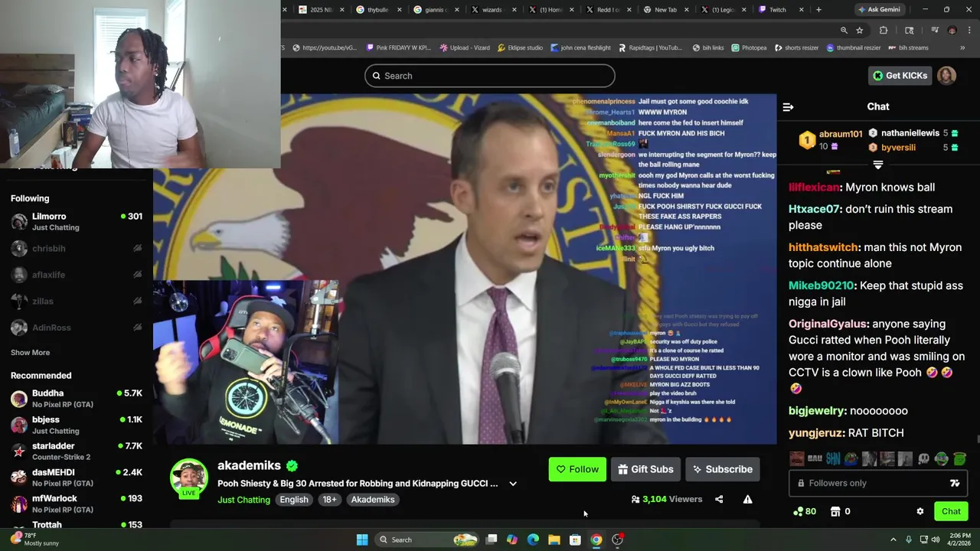This screenshot has width=980, height=551.
Task: Click username Htxace07 in chat
Action: [x=815, y=209]
